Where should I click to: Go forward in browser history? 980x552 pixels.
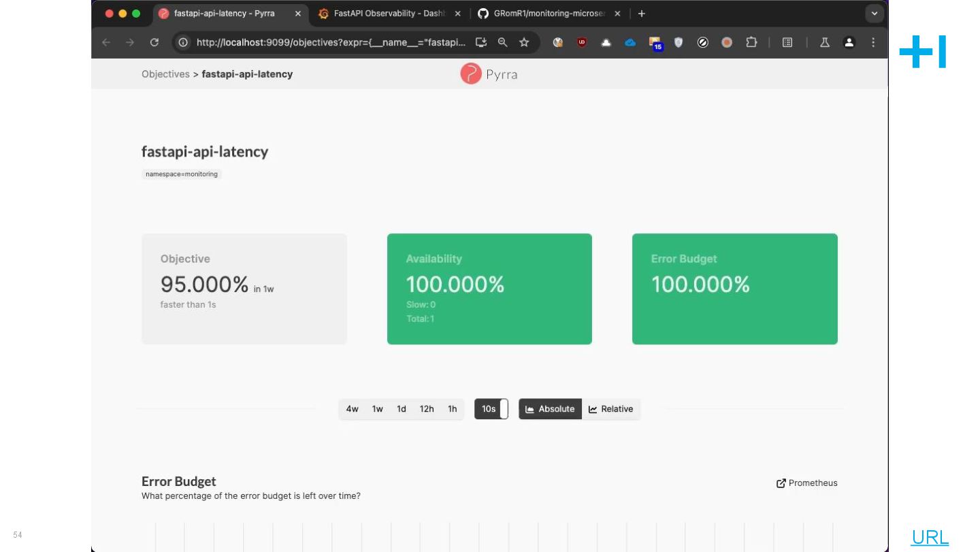pos(130,42)
